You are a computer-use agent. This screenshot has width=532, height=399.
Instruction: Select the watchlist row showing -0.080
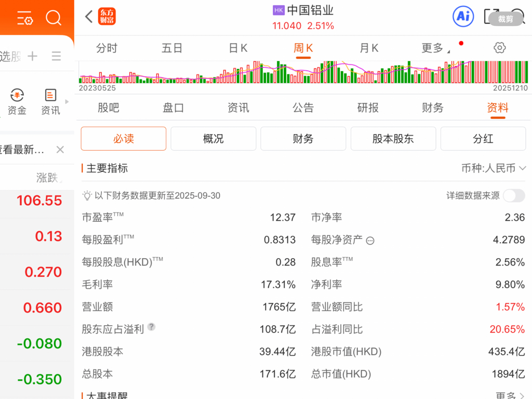point(37,343)
